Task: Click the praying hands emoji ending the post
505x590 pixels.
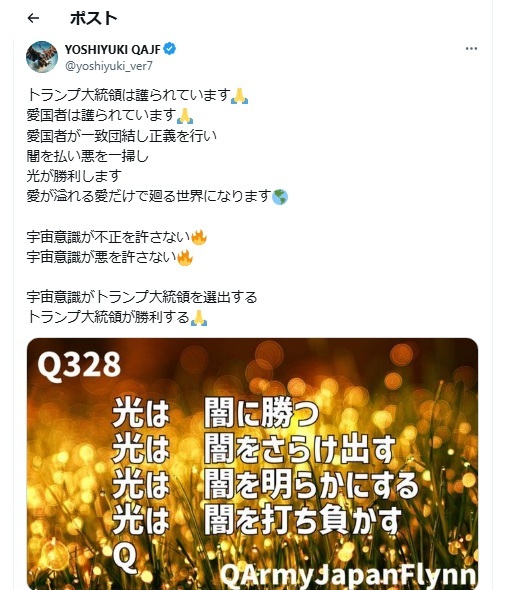Action: [199, 318]
